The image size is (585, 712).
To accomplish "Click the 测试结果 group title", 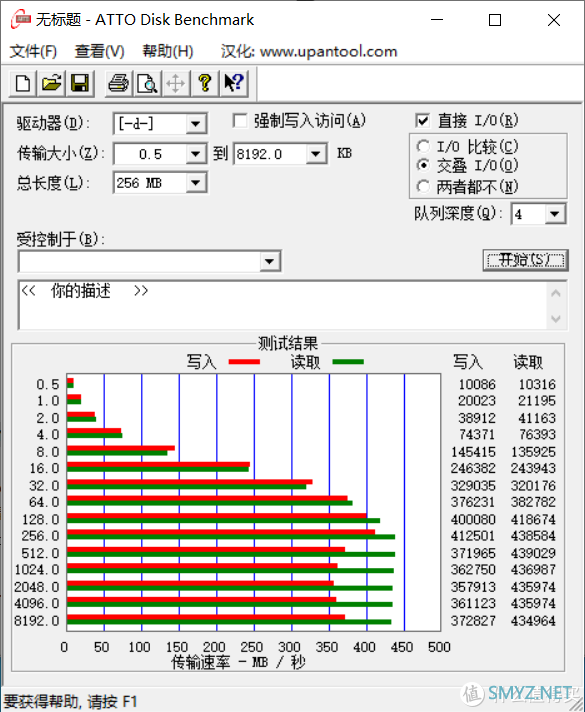I will click(288, 343).
